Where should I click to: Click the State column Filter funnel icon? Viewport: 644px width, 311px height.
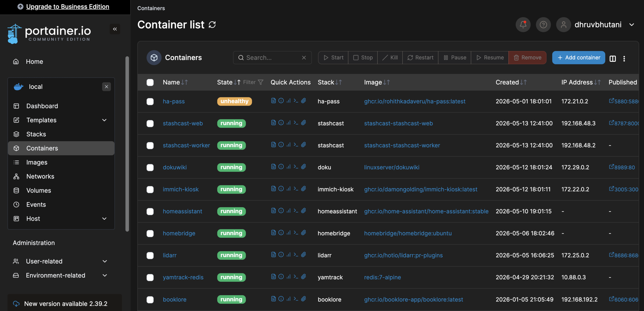coord(261,82)
